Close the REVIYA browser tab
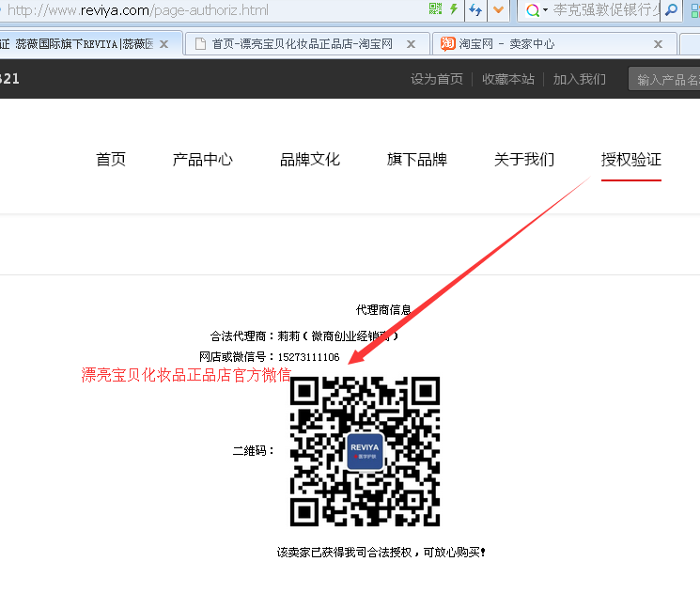 (165, 43)
